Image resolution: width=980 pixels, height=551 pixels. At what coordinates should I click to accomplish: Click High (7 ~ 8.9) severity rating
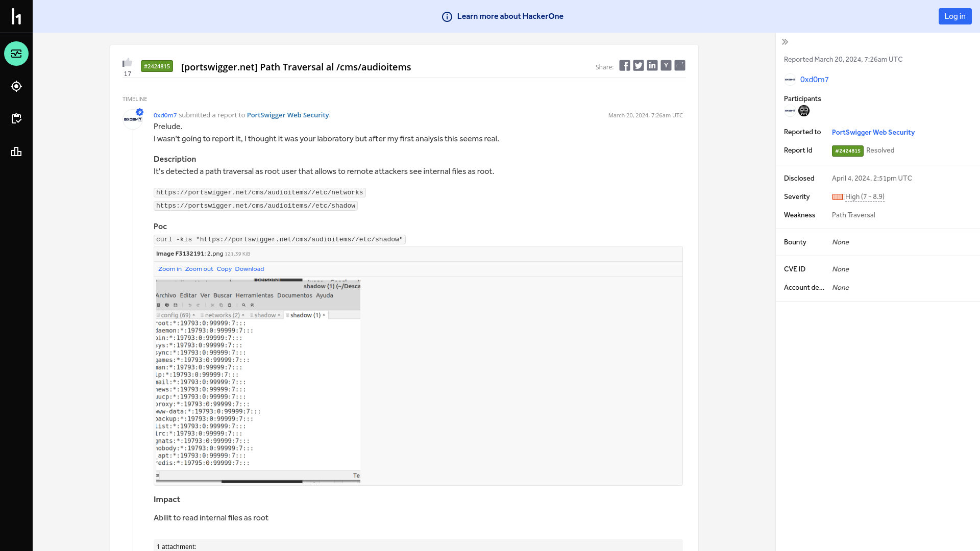[865, 197]
